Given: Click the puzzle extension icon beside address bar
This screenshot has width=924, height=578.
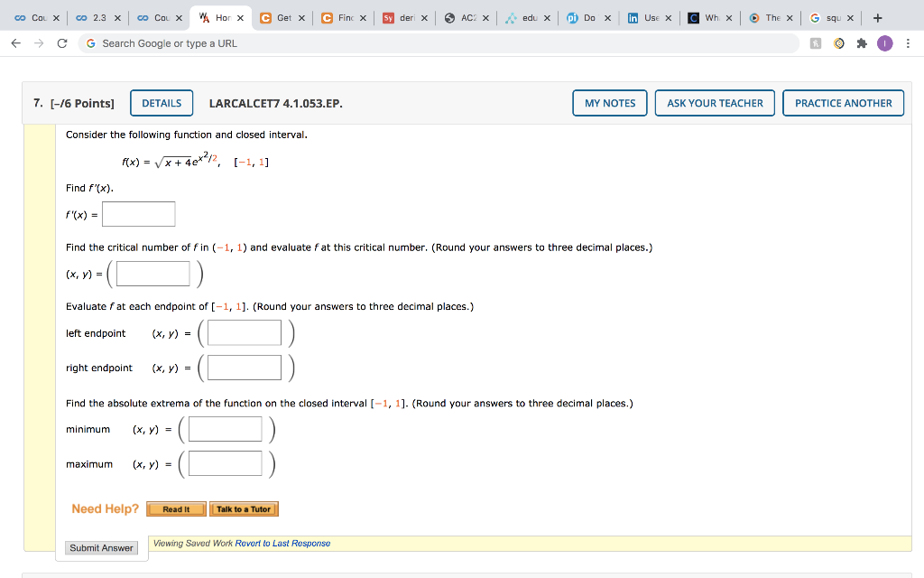Looking at the screenshot, I should pyautogui.click(x=862, y=42).
